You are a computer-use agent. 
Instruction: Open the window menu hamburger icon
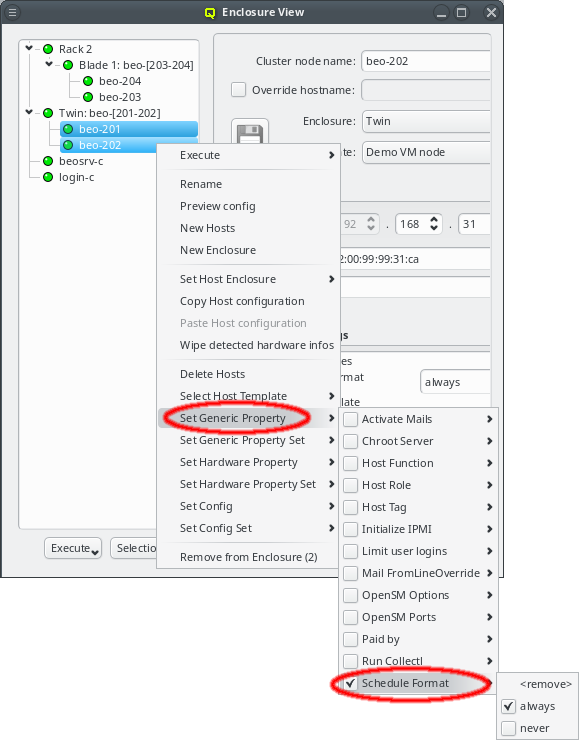[x=12, y=12]
